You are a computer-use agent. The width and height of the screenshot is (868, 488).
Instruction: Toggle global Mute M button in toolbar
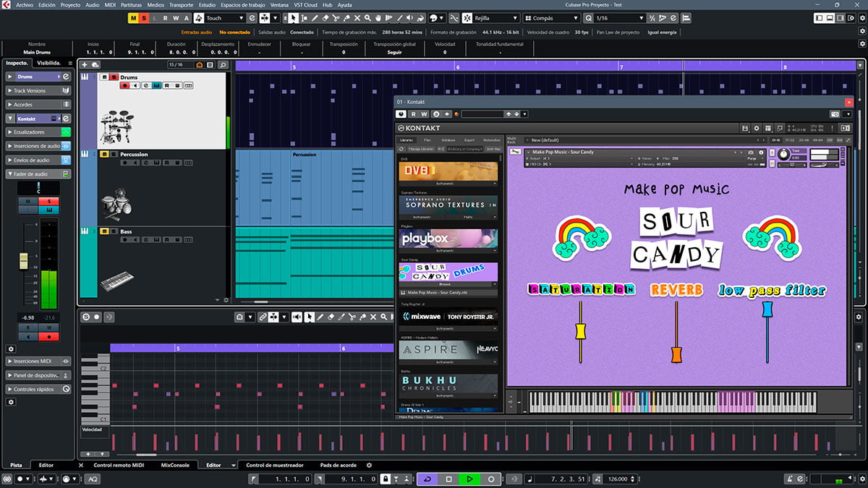[x=134, y=18]
